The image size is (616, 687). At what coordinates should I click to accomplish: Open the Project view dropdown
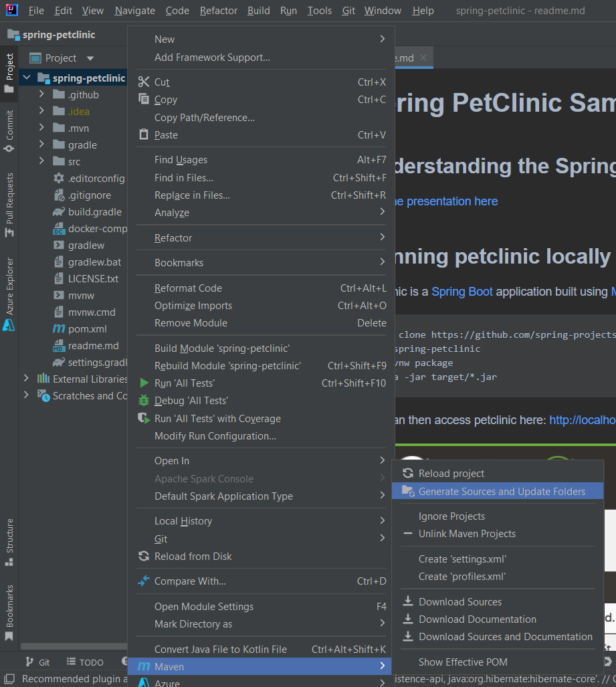pyautogui.click(x=90, y=58)
